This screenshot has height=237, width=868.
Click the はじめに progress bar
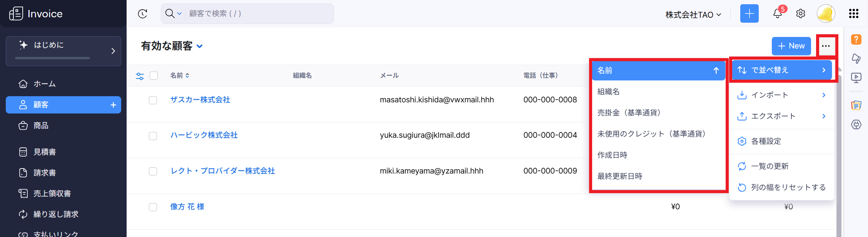tap(52, 58)
